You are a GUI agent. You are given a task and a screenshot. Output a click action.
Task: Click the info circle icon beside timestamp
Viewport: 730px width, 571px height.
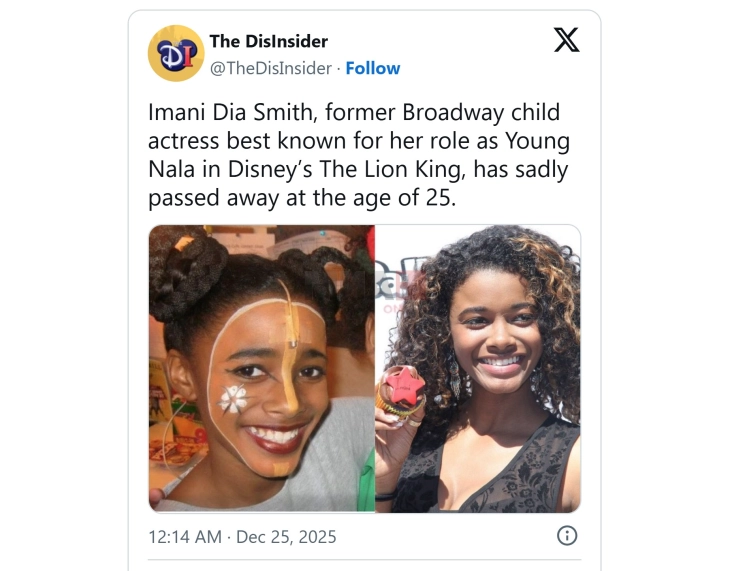point(566,536)
